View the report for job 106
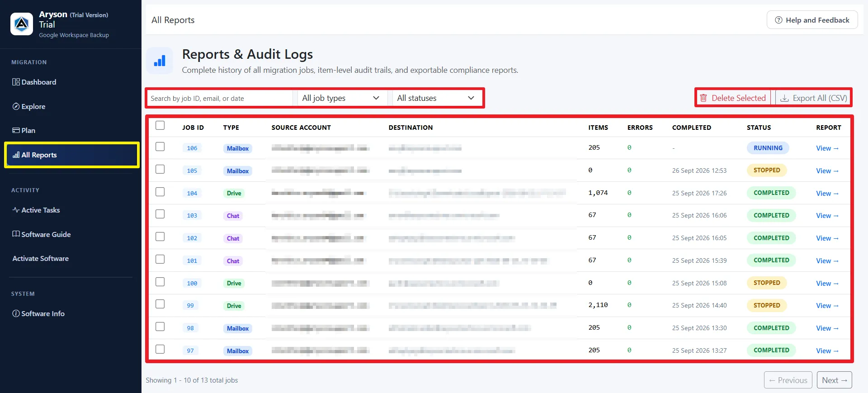 [x=827, y=148]
